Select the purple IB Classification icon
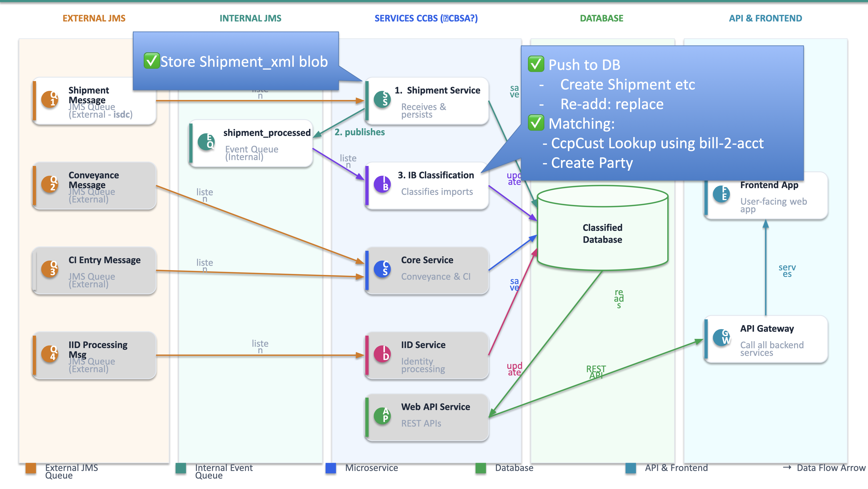This screenshot has height=489, width=868. [382, 184]
